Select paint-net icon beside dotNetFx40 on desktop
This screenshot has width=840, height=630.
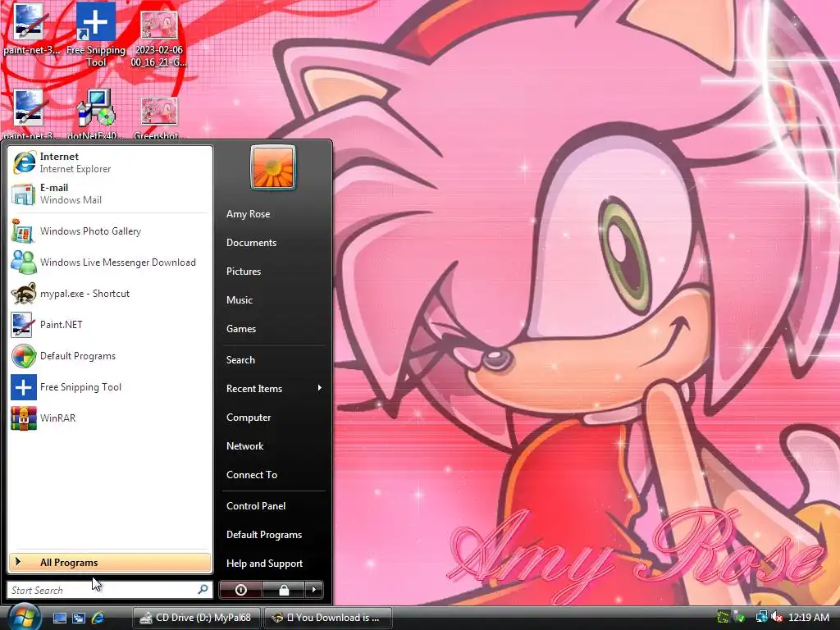tap(30, 113)
